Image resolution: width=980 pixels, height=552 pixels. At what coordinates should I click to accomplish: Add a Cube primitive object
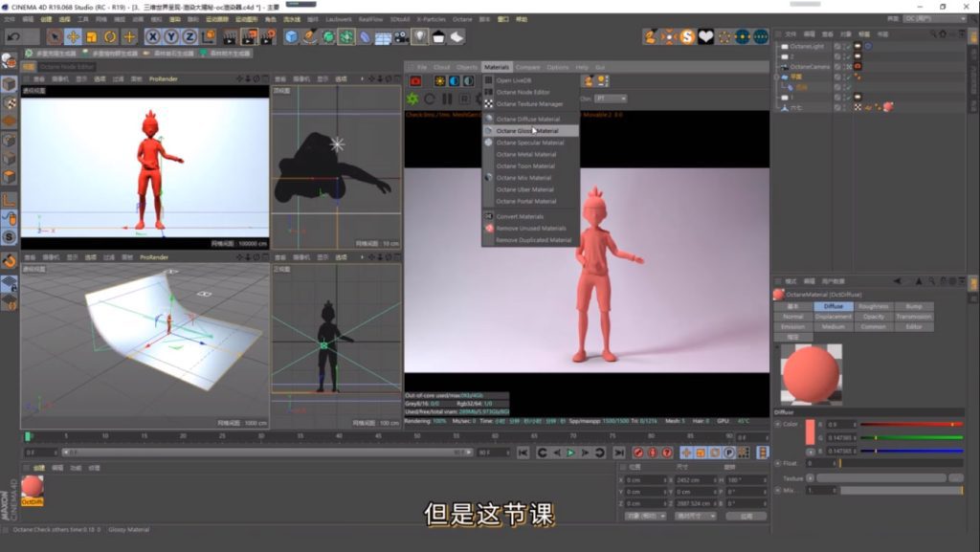click(x=292, y=36)
